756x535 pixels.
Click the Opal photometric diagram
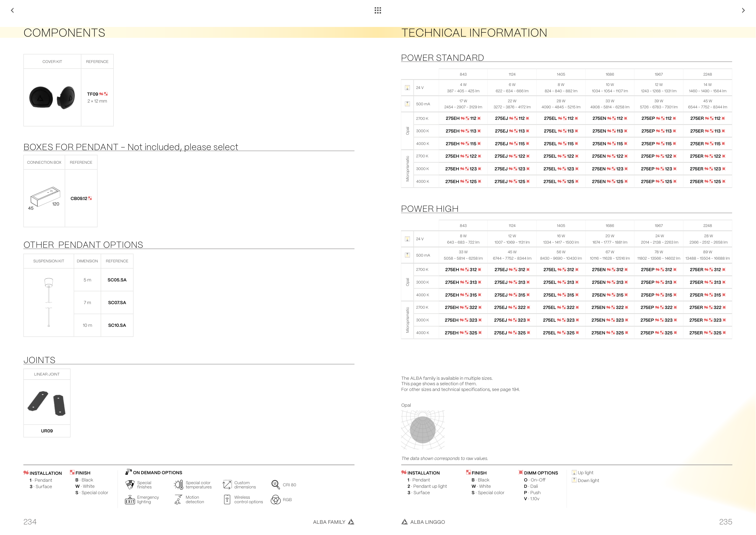pos(423,430)
